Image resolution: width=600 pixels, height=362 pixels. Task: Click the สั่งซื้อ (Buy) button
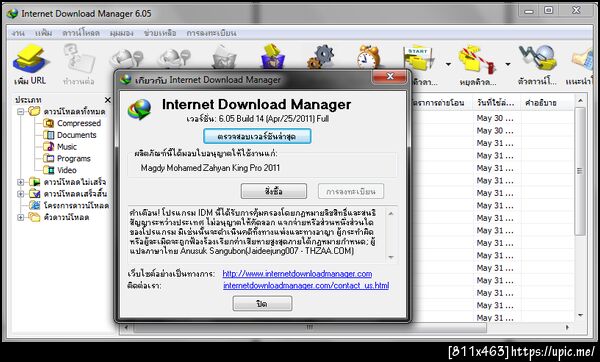point(274,191)
